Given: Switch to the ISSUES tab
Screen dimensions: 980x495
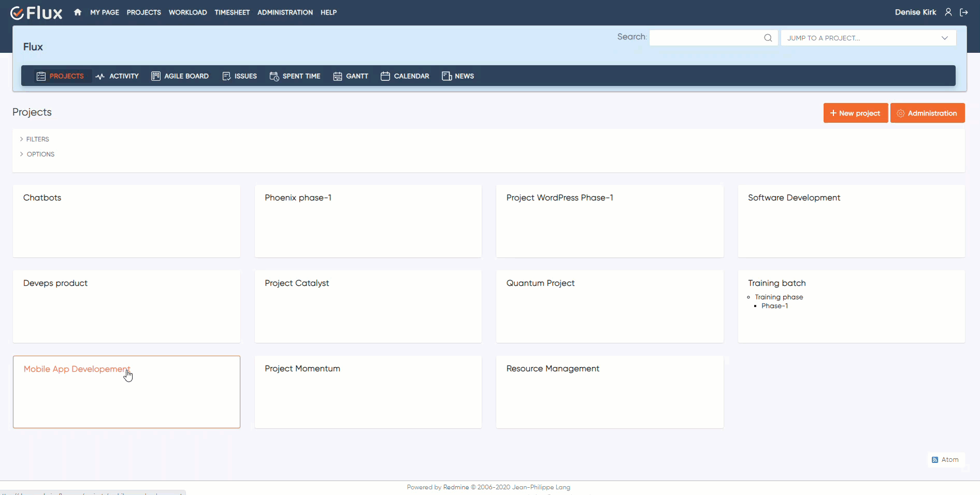Looking at the screenshot, I should click(240, 76).
